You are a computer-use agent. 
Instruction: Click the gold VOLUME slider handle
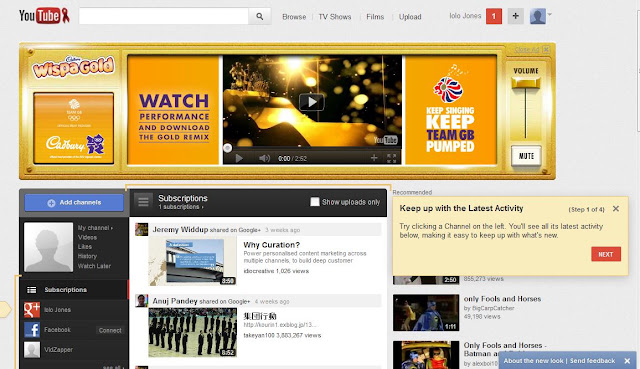coord(526,83)
